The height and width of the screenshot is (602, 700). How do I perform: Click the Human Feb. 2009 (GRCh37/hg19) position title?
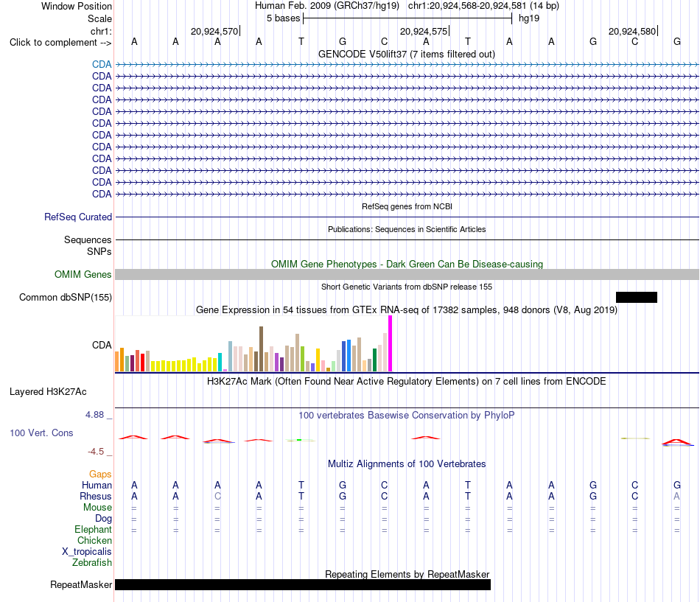click(x=326, y=6)
